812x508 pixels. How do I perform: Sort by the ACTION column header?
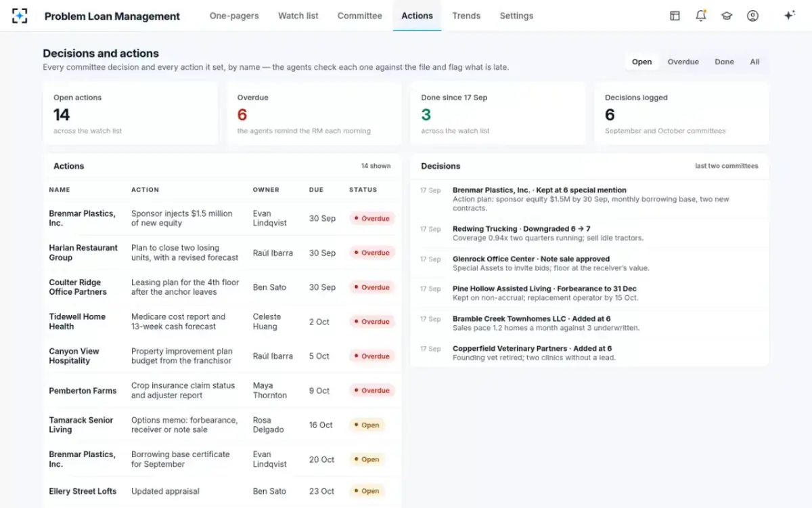point(145,190)
